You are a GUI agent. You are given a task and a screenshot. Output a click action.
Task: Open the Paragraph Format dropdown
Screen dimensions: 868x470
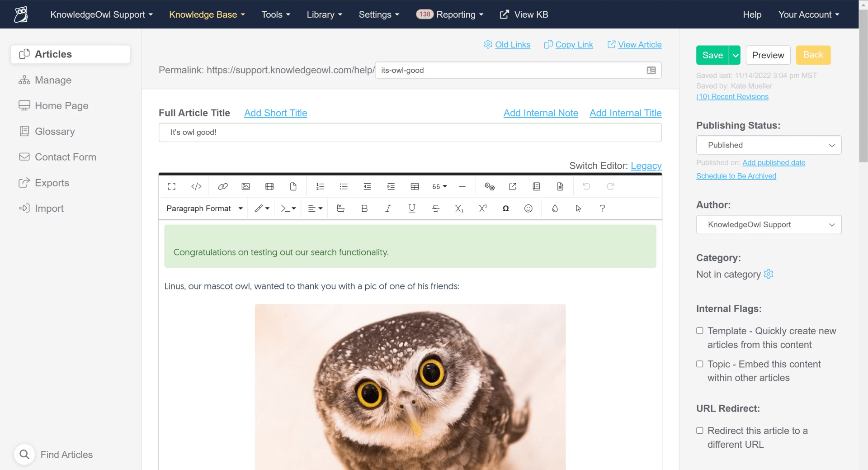(205, 209)
